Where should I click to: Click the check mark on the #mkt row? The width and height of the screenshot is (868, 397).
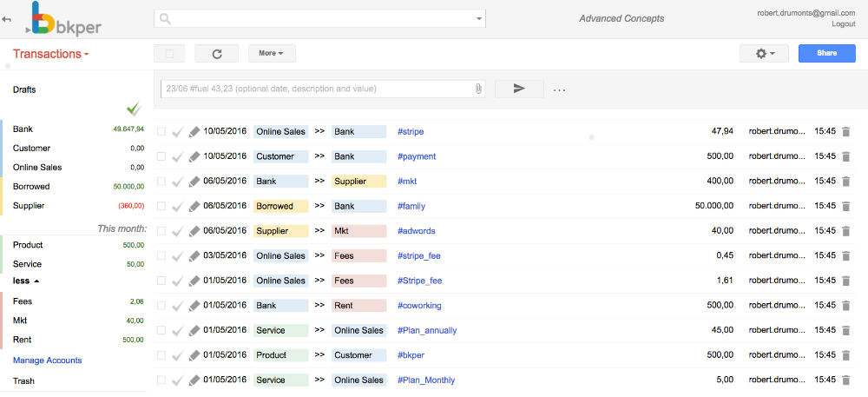(177, 181)
